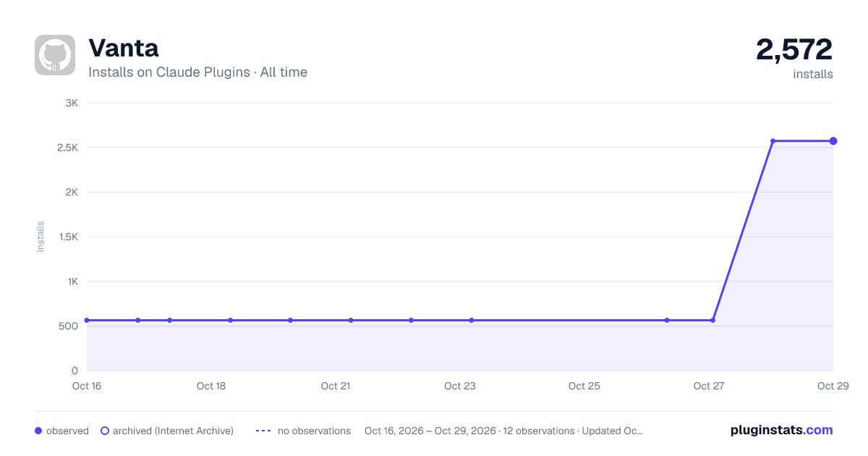Click the Oct 21 x-axis label

tap(336, 386)
